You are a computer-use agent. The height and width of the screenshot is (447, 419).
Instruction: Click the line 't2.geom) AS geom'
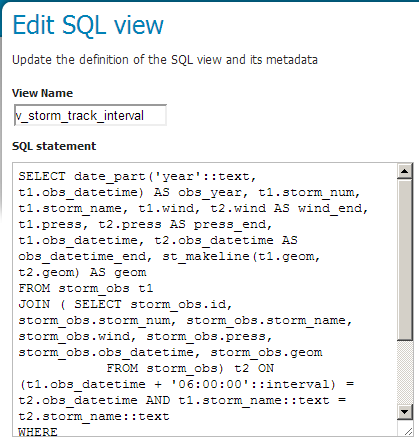point(82,272)
